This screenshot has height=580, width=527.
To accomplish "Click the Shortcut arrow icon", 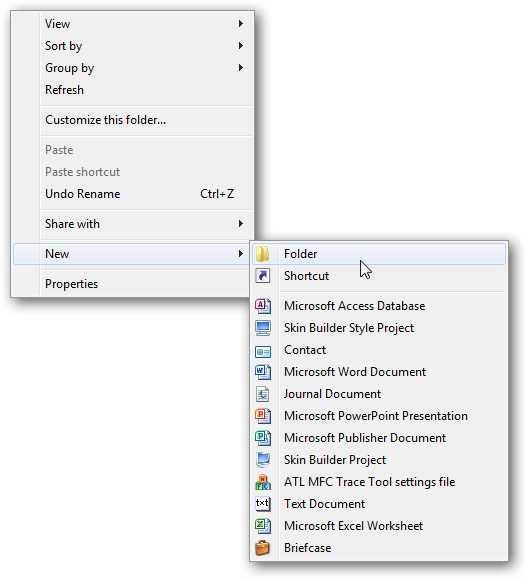I will pos(263,276).
